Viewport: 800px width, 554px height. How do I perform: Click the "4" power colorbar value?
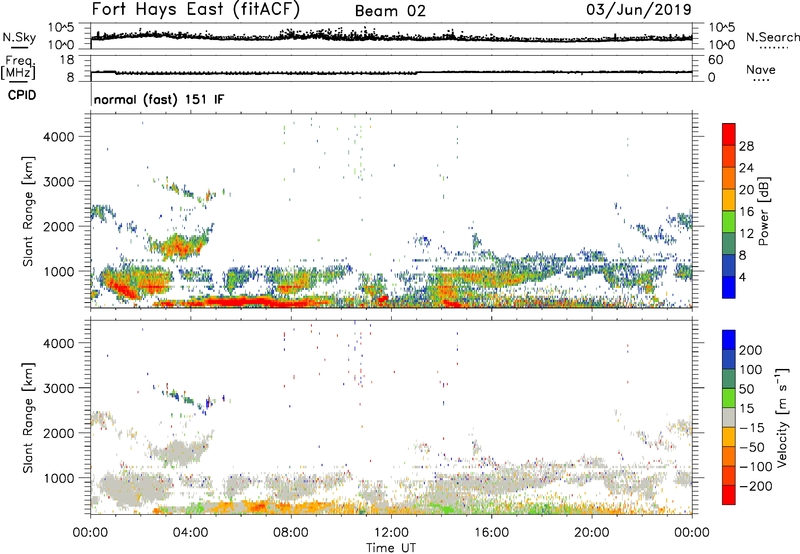[x=743, y=277]
